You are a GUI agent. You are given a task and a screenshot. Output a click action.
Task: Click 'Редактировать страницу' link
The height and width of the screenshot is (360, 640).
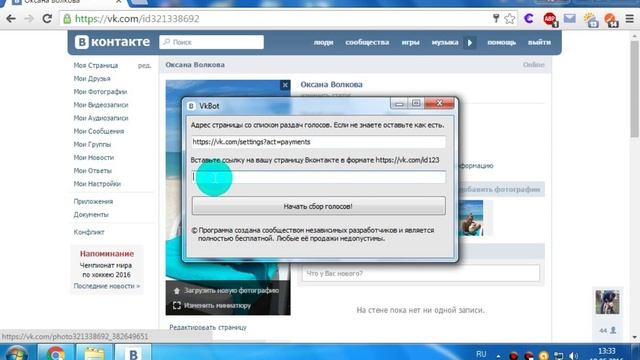click(208, 327)
